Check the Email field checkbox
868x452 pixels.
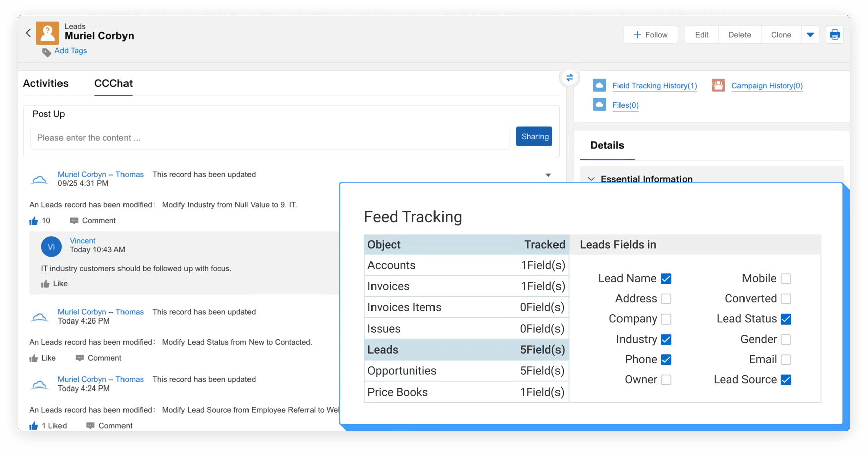785,360
